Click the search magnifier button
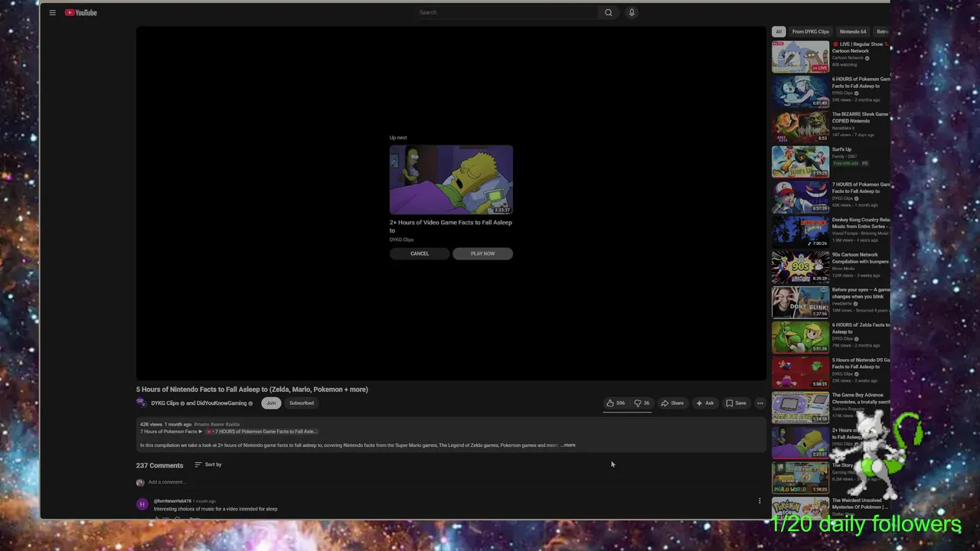The image size is (980, 551). (x=609, y=12)
